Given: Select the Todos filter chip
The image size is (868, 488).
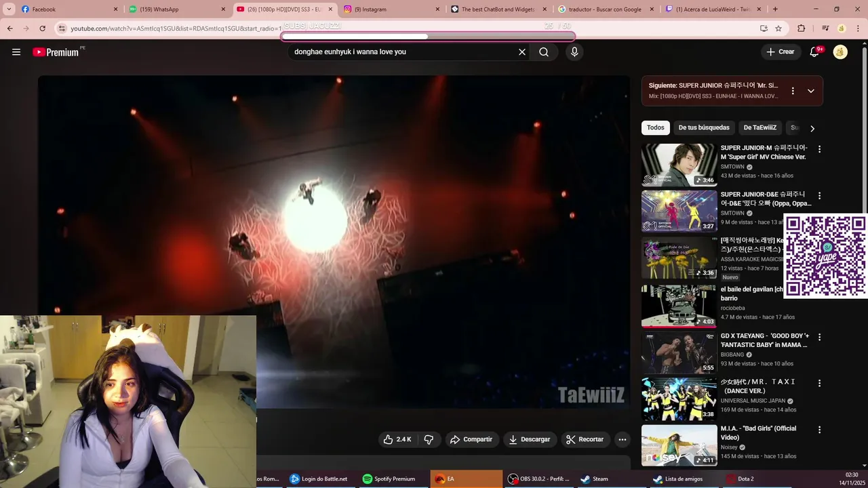Looking at the screenshot, I should click(655, 127).
